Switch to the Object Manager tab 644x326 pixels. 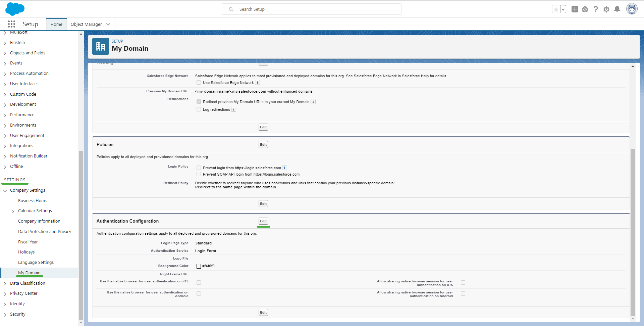point(86,24)
